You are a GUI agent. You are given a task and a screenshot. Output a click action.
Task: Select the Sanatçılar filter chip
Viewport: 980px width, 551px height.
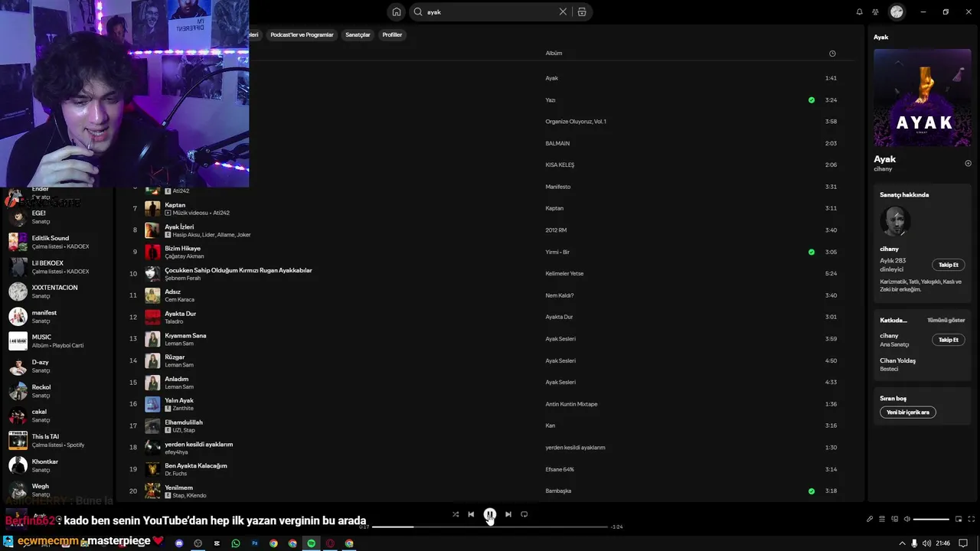(358, 35)
